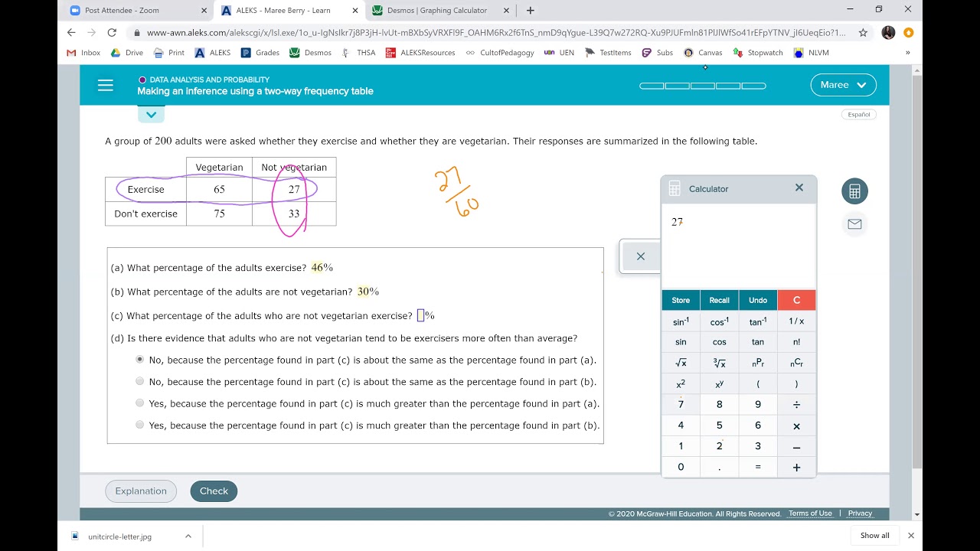
Task: Click the calculator Recall button
Action: [x=719, y=300]
